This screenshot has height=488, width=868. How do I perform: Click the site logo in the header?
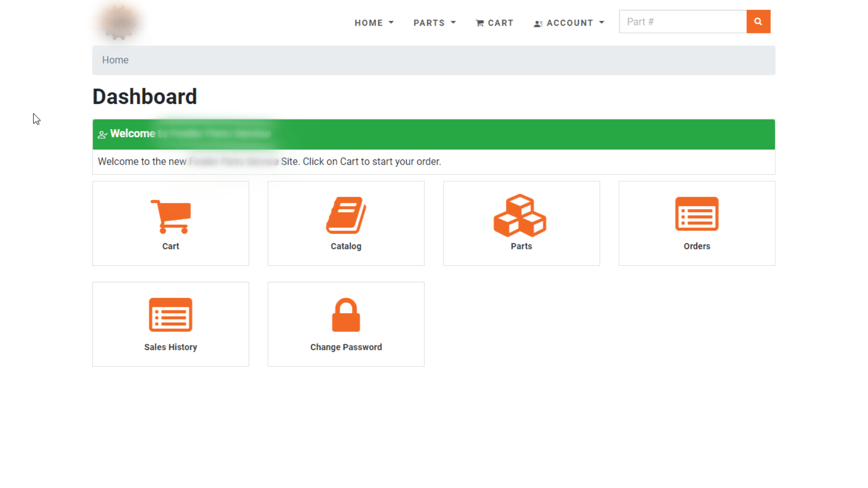(118, 22)
